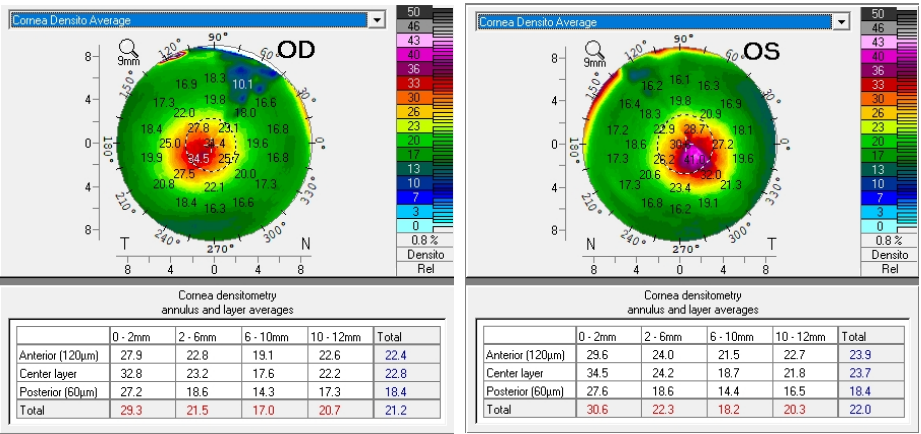Select the 0 swatch in OD color scale
Screen dimensions: 921x434
click(x=414, y=226)
